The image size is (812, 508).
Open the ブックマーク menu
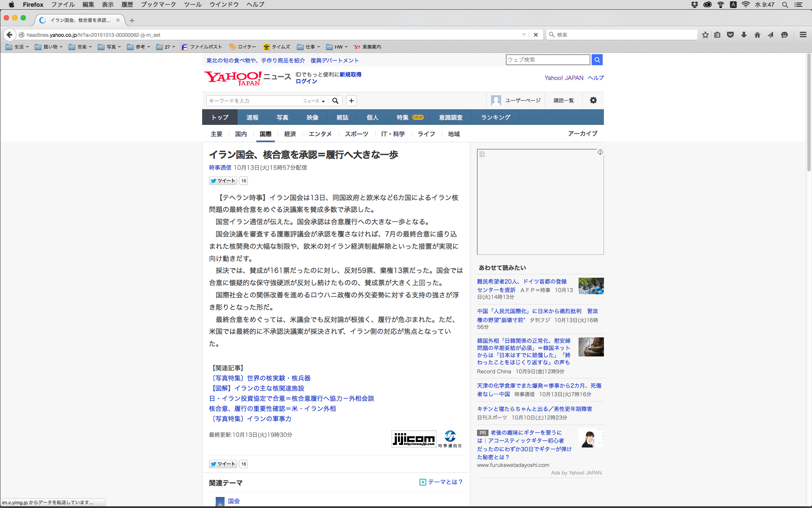coord(158,5)
